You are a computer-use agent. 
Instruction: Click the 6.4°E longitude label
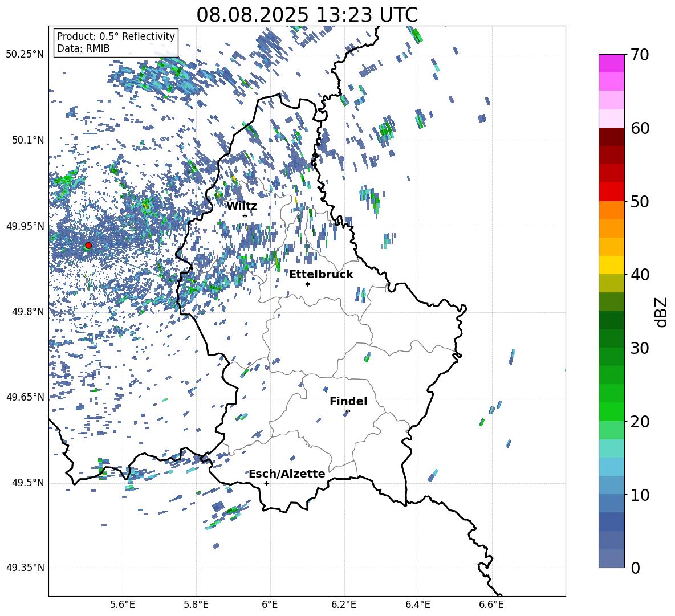click(417, 605)
